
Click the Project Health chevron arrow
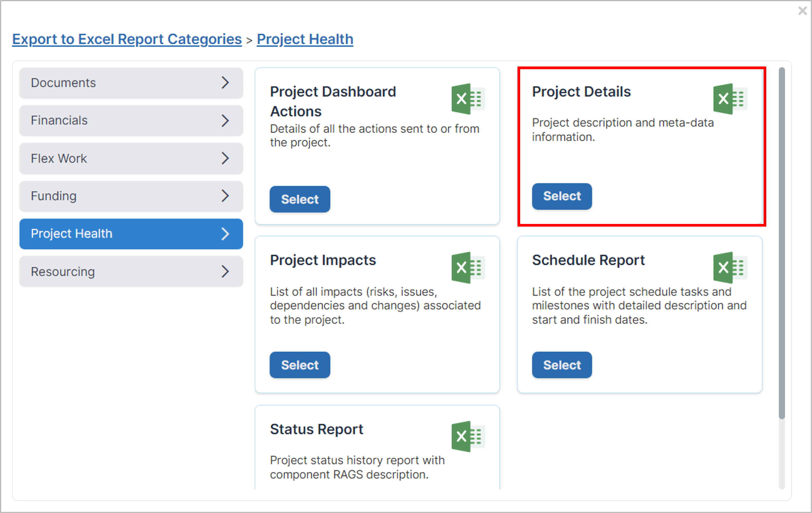(225, 234)
